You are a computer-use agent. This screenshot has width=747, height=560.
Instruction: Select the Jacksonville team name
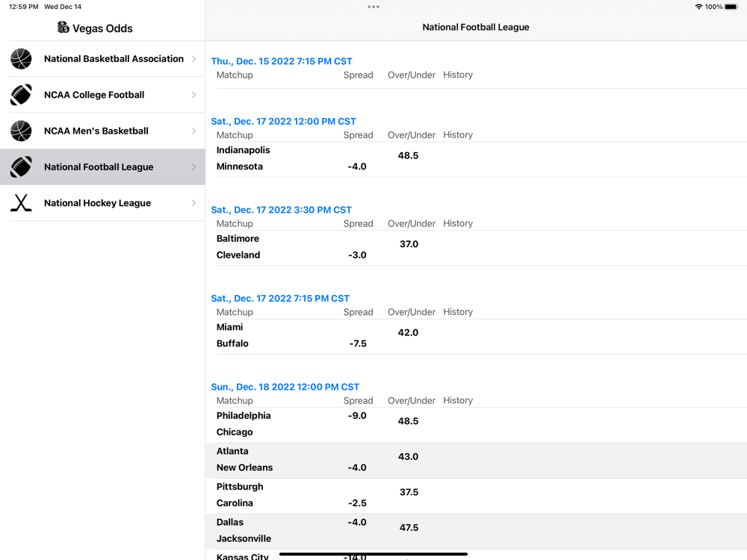[244, 538]
